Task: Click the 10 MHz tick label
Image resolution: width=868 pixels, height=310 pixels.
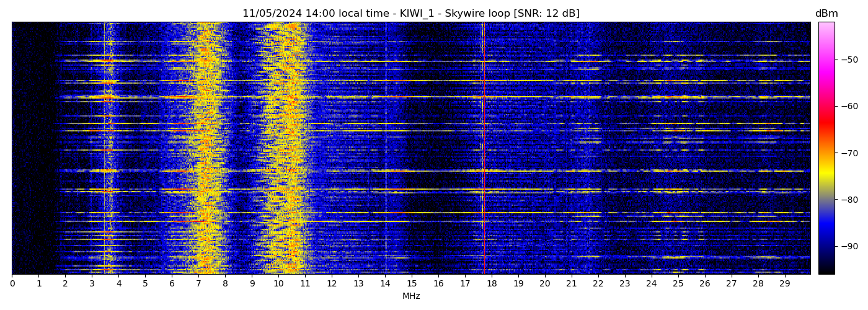Action: pyautogui.click(x=278, y=283)
